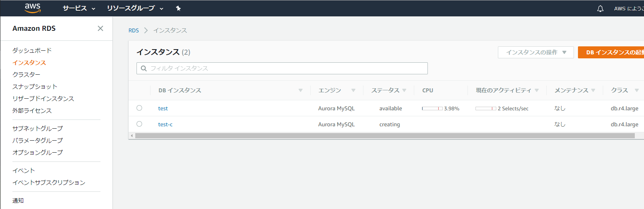Sort by DB インスタンス column arrow
The width and height of the screenshot is (644, 209).
tap(301, 90)
